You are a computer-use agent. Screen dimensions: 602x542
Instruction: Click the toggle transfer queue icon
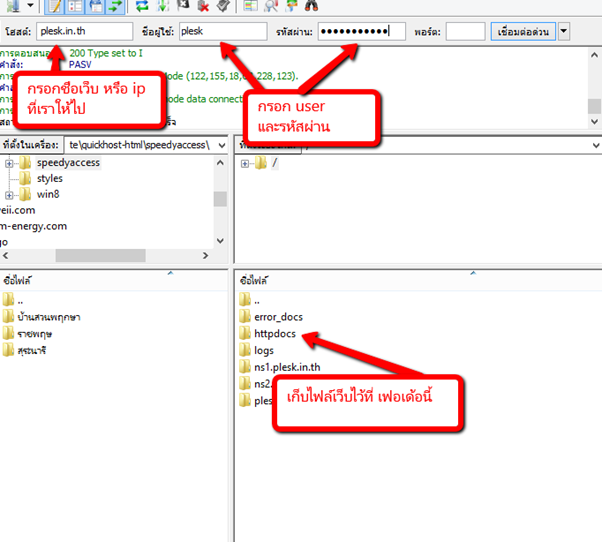(116, 6)
